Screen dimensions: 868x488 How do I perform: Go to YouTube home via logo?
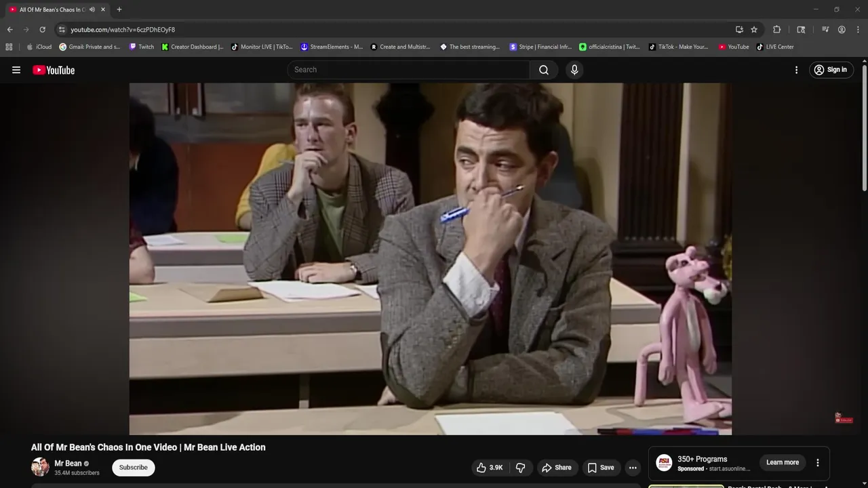[x=54, y=70]
